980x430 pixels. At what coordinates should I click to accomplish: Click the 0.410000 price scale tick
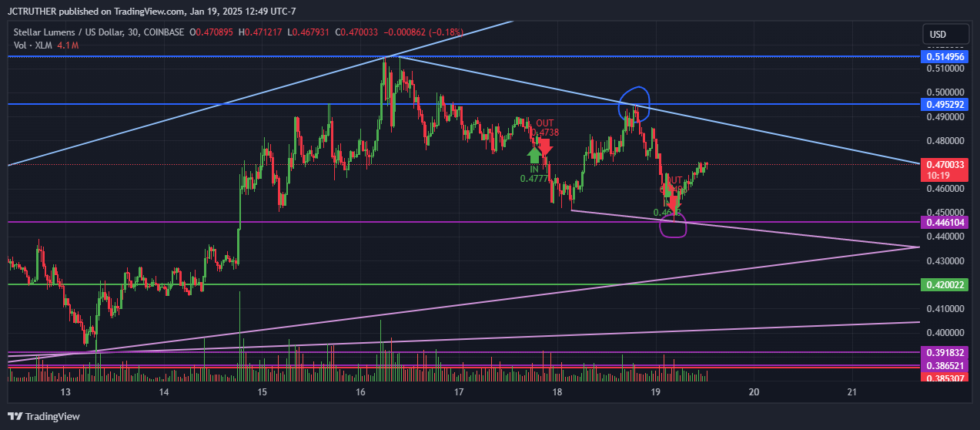tap(945, 309)
